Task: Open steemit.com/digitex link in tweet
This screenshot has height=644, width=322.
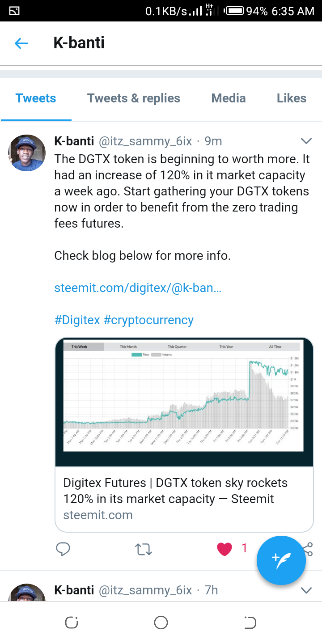Action: tap(138, 288)
